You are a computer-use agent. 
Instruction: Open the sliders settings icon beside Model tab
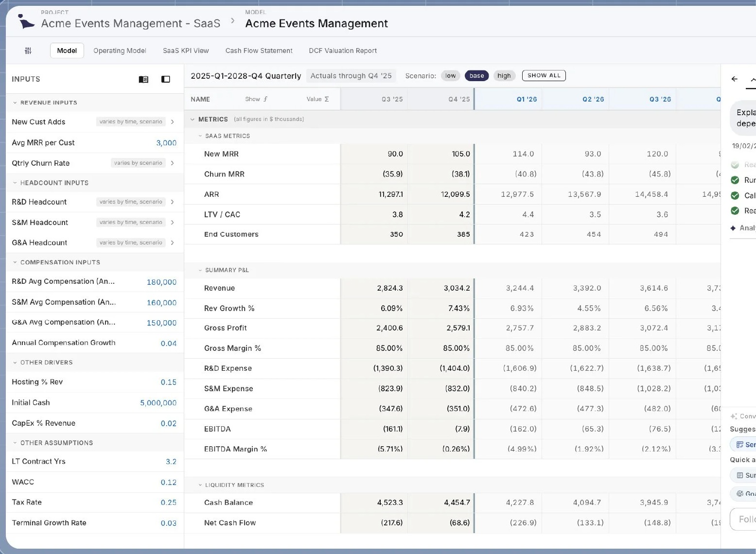[x=28, y=51]
